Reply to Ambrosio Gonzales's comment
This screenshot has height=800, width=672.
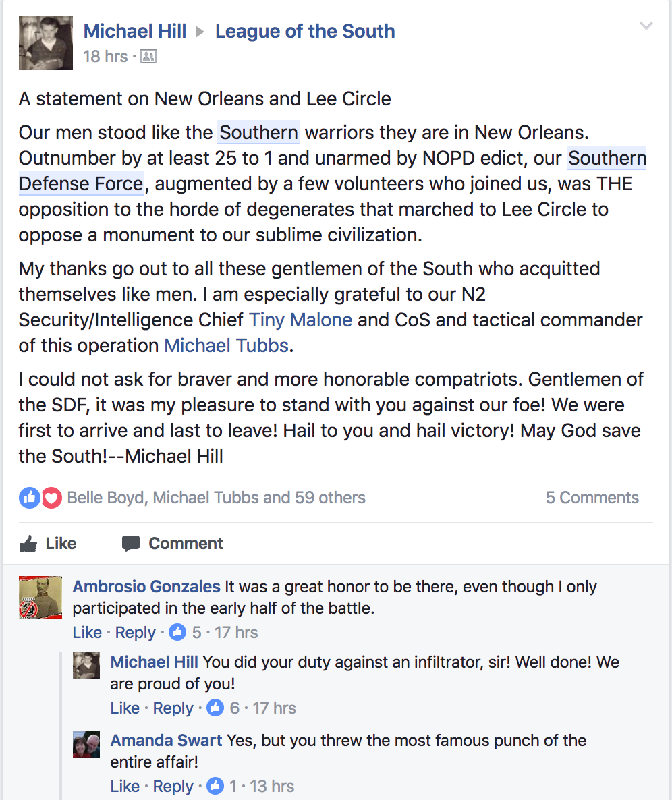135,632
